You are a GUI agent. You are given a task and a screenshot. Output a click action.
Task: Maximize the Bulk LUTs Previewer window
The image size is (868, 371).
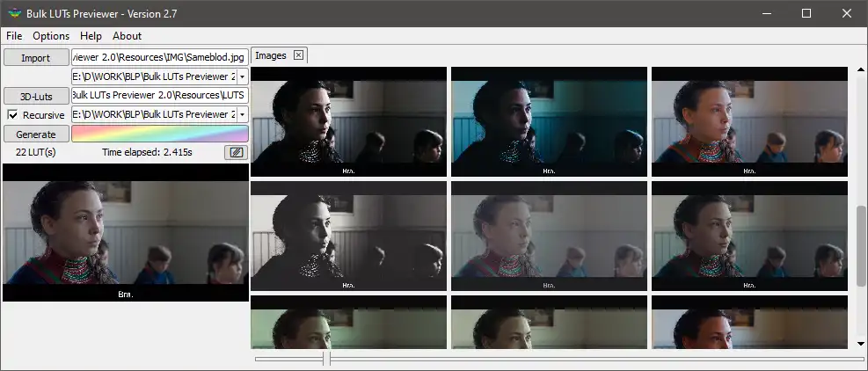click(x=806, y=13)
